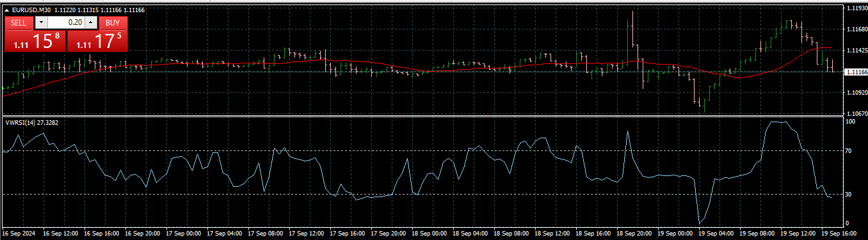Increase lot volume with up arrow

click(x=90, y=22)
